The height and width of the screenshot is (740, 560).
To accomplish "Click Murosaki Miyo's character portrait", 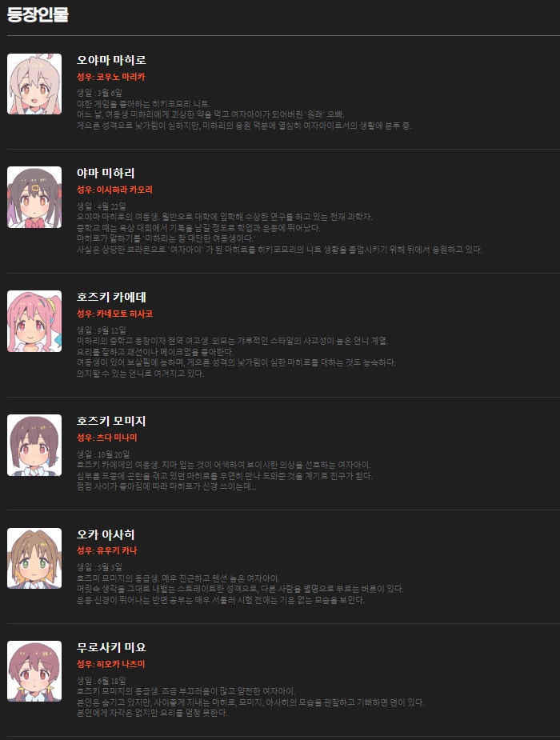I will [x=34, y=671].
